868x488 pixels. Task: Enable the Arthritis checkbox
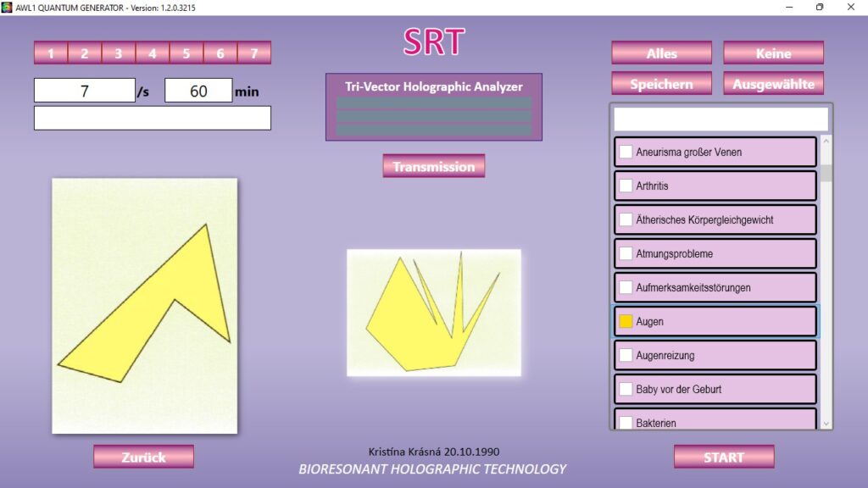626,186
